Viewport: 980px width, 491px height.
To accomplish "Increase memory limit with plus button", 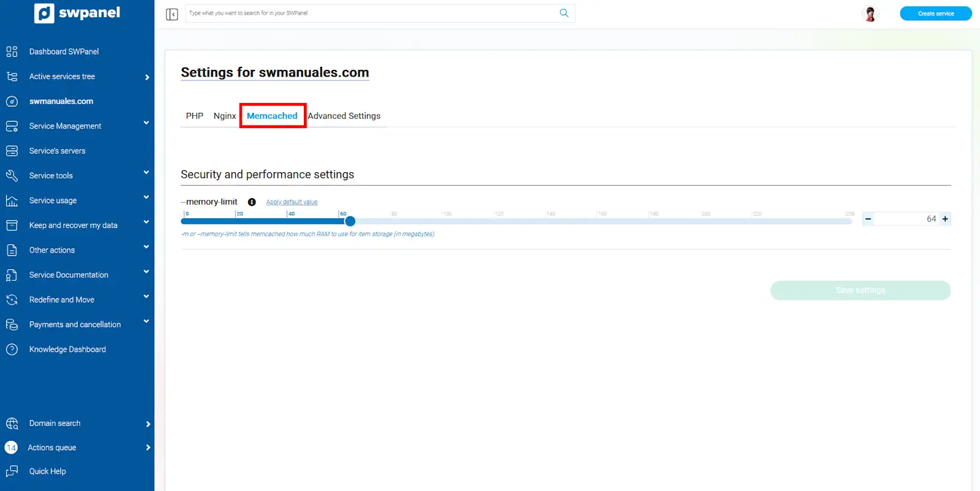I will 945,219.
